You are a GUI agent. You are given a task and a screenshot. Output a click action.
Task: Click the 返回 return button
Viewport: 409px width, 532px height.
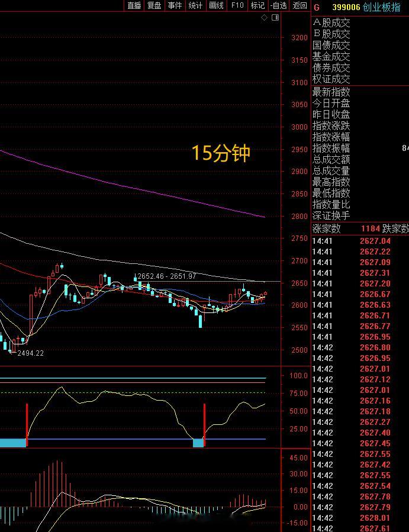coord(299,6)
